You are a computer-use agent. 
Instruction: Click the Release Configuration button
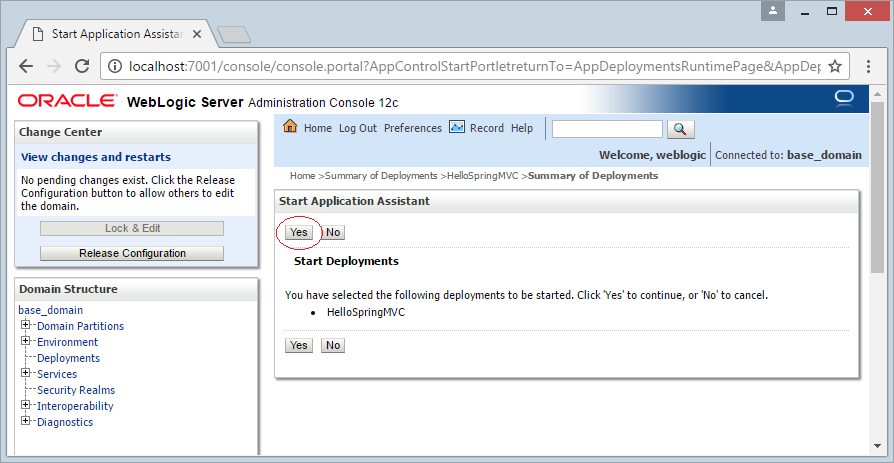pos(132,253)
